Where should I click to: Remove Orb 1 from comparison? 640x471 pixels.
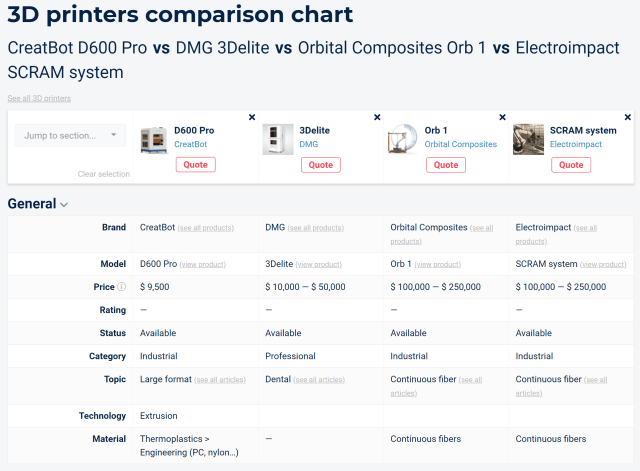point(502,117)
